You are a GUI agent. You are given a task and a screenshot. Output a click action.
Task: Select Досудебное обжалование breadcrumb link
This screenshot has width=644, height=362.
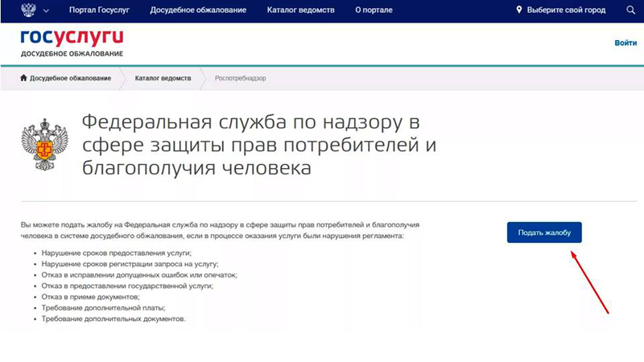coord(71,78)
